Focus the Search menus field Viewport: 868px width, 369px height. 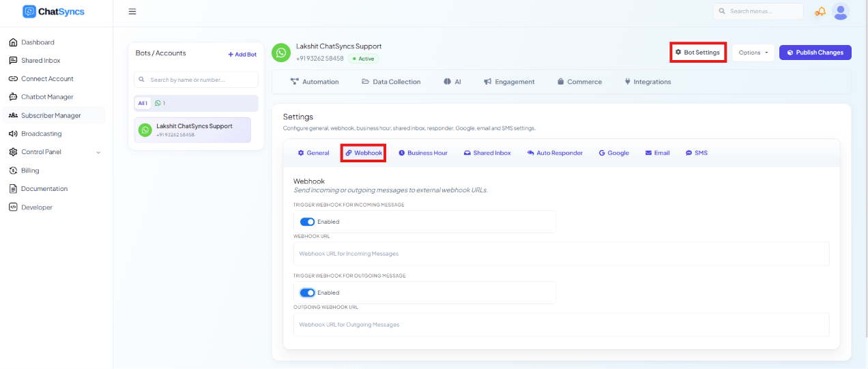coord(758,12)
